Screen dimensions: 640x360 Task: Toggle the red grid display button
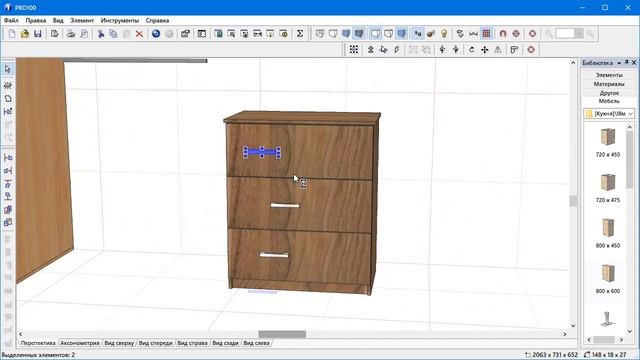pos(487,34)
